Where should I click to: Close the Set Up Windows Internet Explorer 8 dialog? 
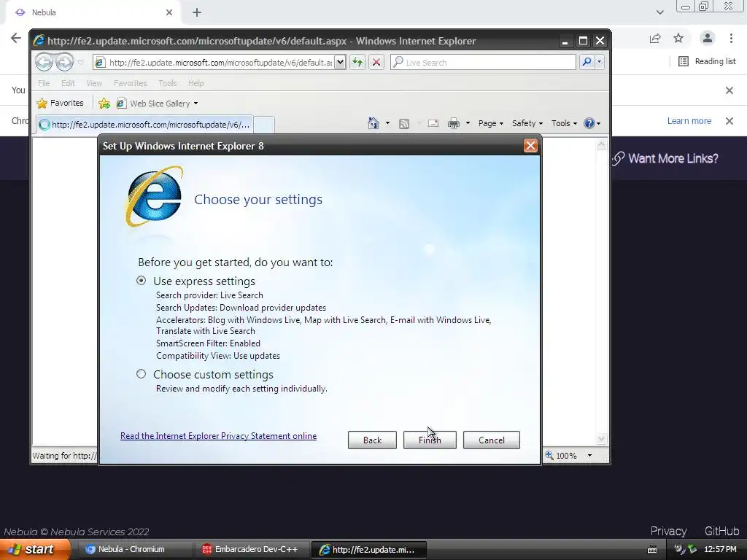530,146
